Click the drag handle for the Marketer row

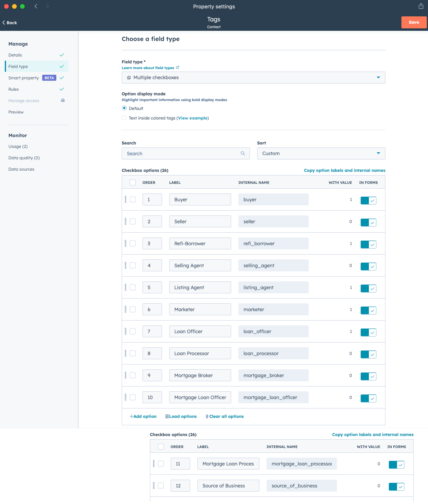tap(125, 309)
